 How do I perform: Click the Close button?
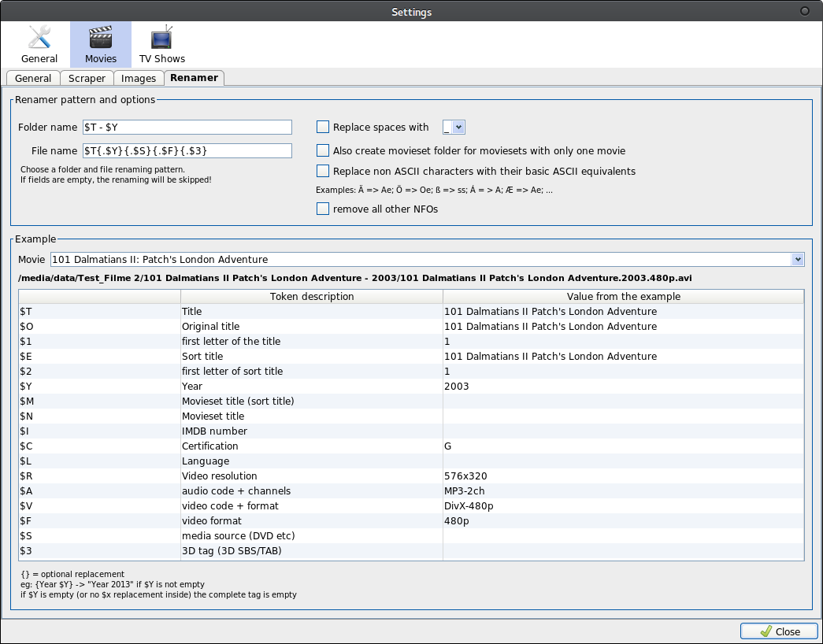click(779, 631)
